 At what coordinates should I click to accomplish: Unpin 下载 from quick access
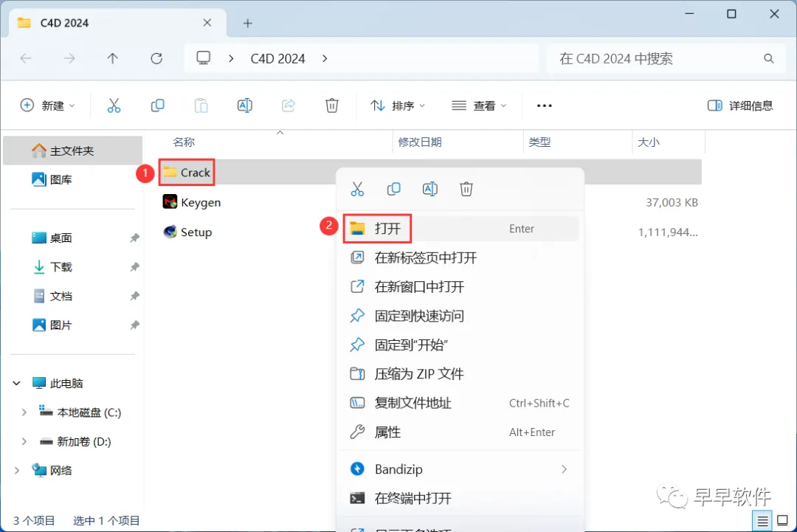click(x=135, y=267)
